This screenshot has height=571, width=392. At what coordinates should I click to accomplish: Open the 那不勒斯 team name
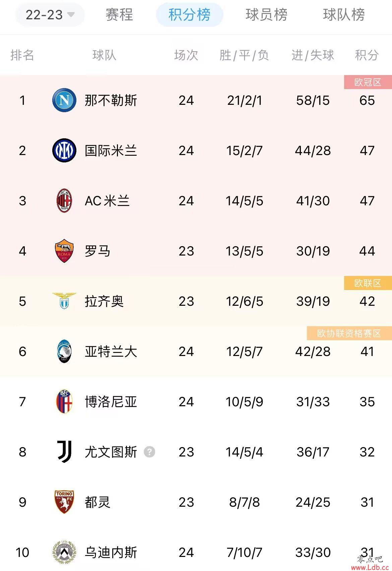click(111, 100)
